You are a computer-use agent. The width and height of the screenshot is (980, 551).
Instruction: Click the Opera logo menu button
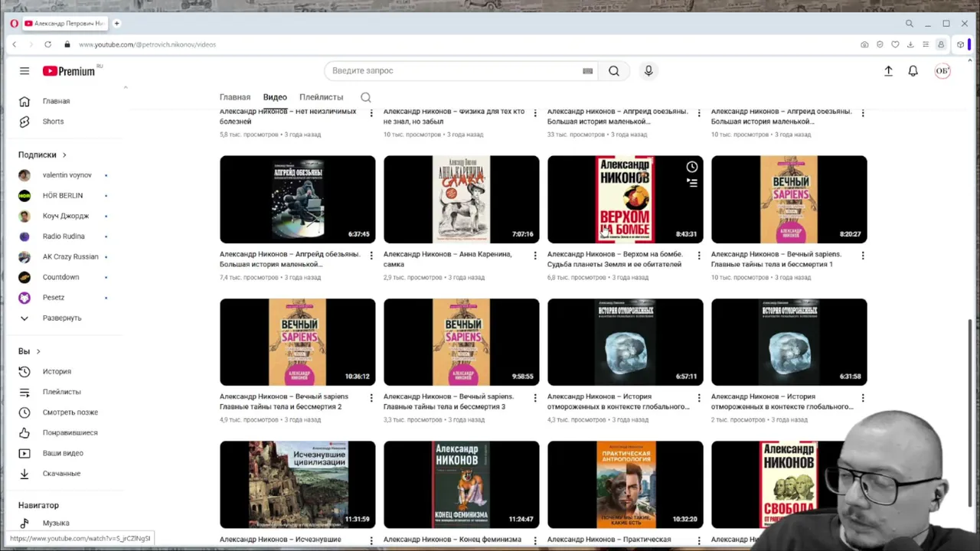(14, 24)
